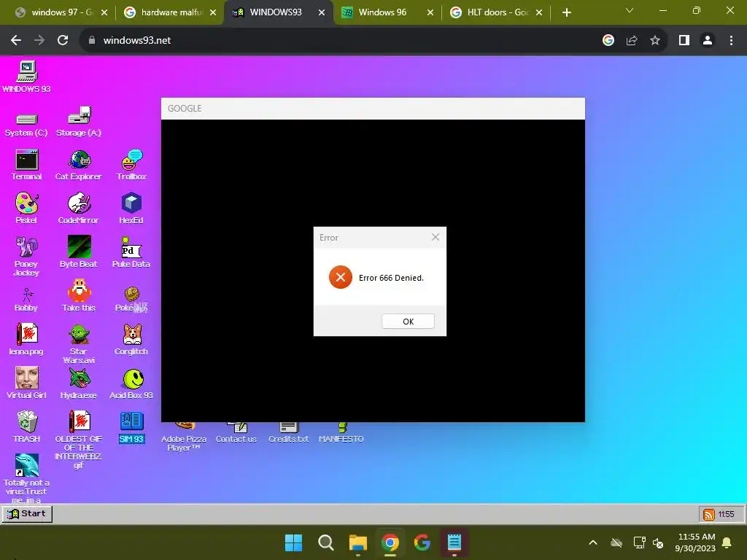Toggle the browser side panel
Screen dimensions: 747x560
click(684, 41)
